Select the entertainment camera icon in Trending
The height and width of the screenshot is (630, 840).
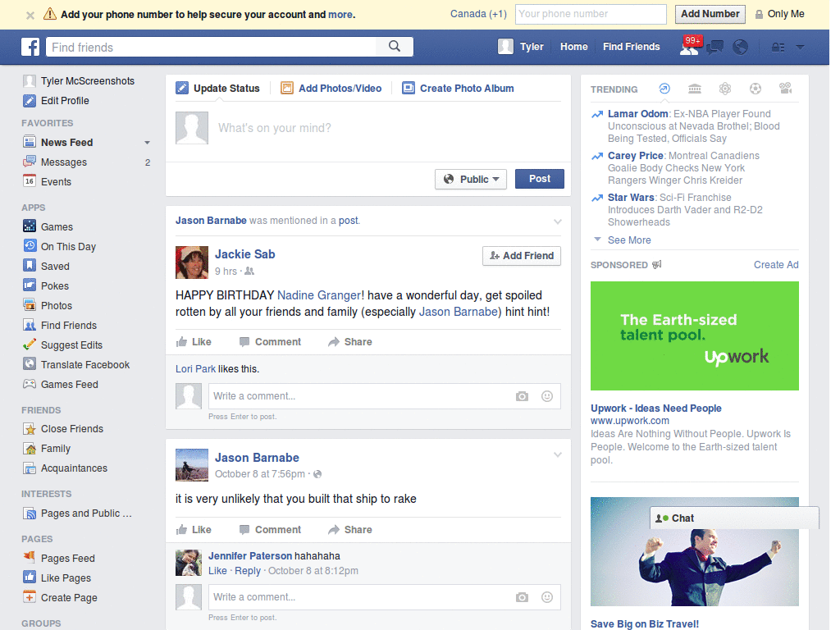(x=785, y=89)
